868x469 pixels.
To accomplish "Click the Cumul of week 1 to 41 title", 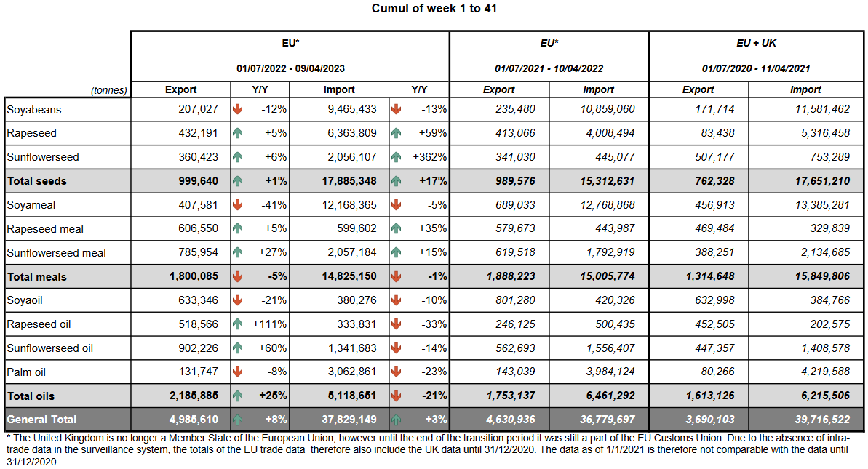I will tap(434, 9).
